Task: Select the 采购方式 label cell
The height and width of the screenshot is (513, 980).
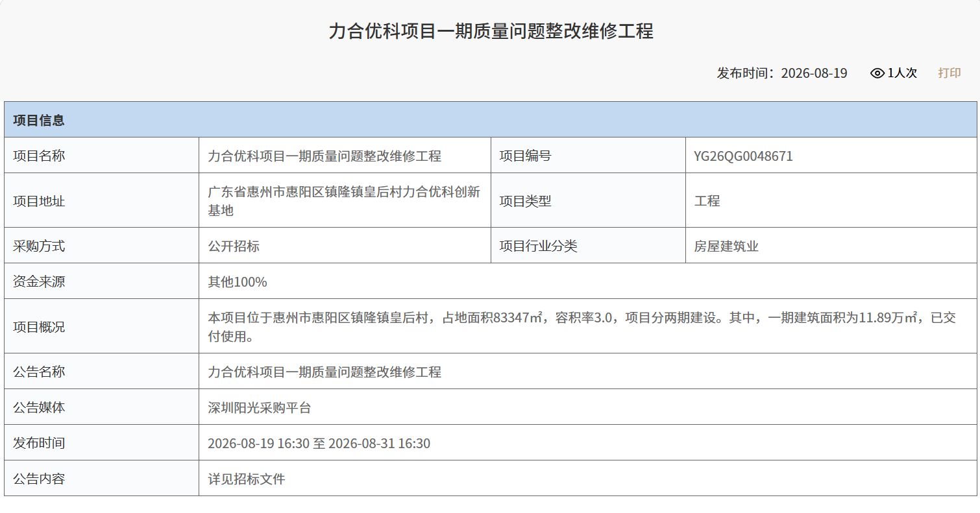Action: [102, 246]
